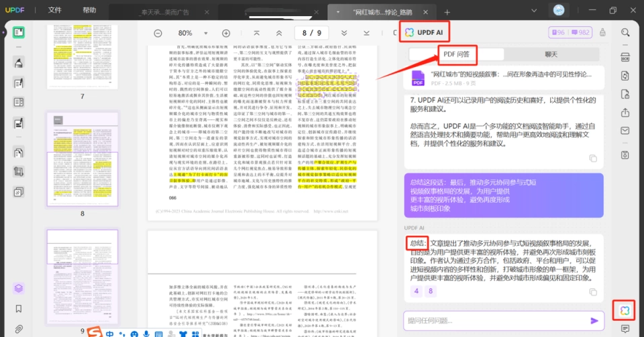Jump to last page using the bottom arrow

(x=366, y=33)
